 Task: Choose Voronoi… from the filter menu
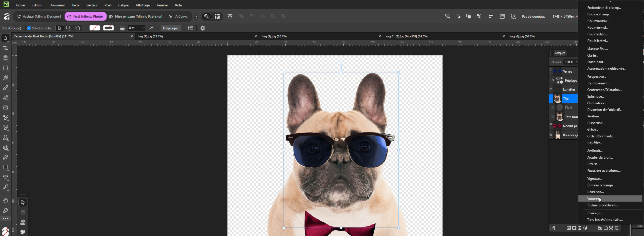(x=593, y=199)
